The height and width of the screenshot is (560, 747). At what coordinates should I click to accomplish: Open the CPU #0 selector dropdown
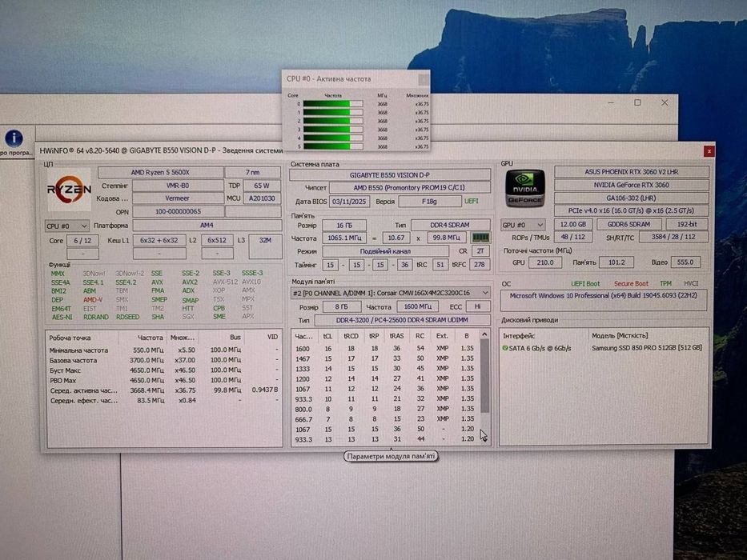click(x=66, y=226)
